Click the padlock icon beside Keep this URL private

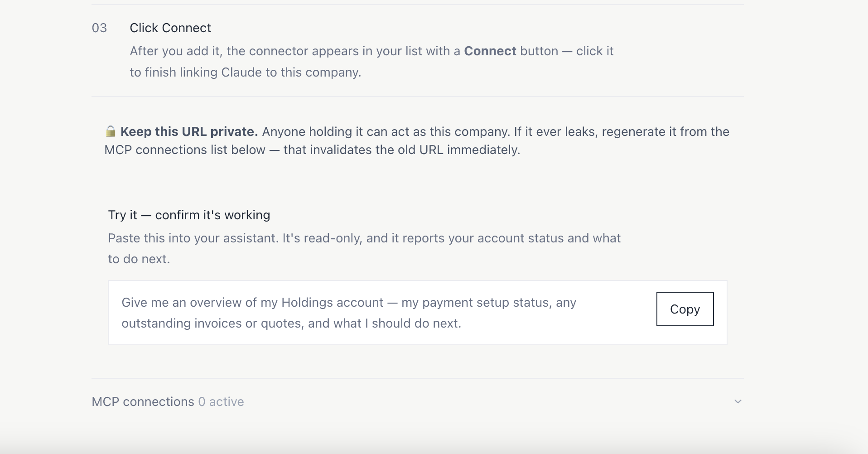click(111, 131)
